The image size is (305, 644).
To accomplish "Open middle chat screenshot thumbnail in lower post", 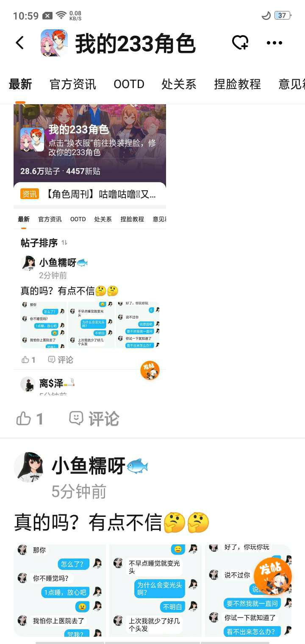I will pos(155,590).
